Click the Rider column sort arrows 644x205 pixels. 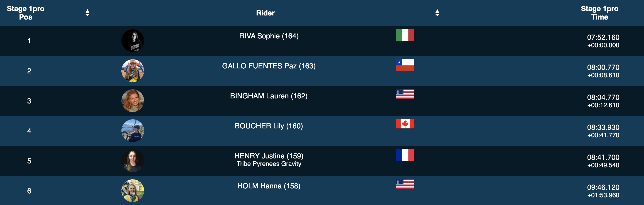click(x=437, y=13)
